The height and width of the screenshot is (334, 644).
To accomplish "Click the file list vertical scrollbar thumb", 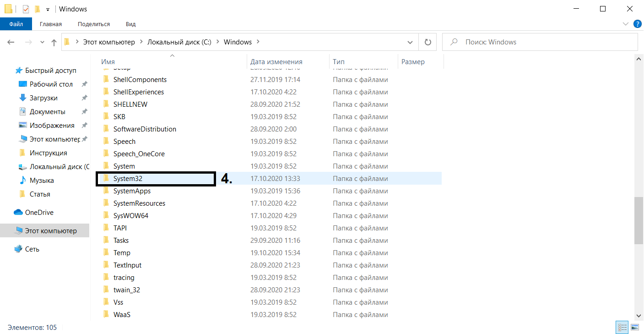I will coord(639,221).
